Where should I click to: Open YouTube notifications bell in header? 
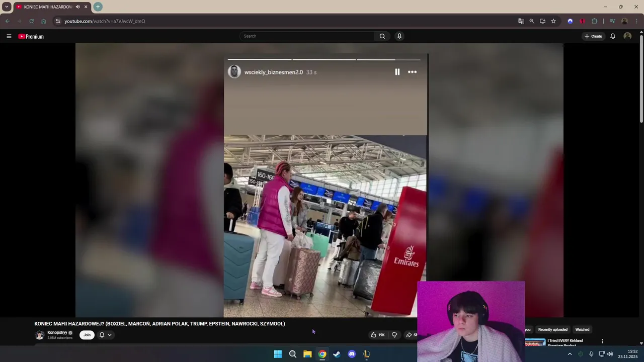(613, 36)
